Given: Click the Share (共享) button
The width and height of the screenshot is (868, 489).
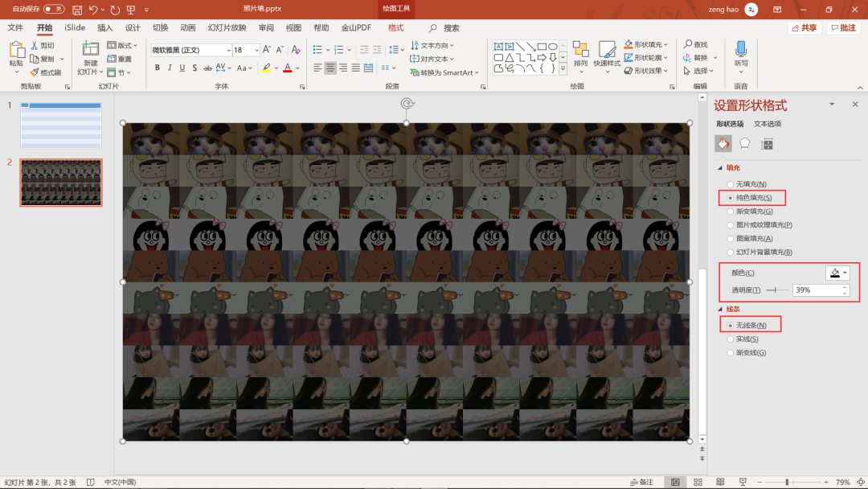Looking at the screenshot, I should (805, 27).
